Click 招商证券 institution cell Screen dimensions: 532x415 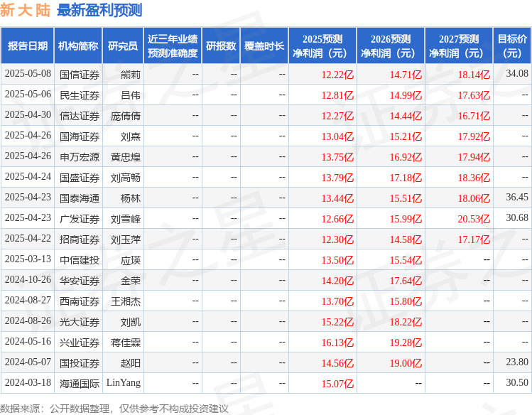[x=80, y=239]
